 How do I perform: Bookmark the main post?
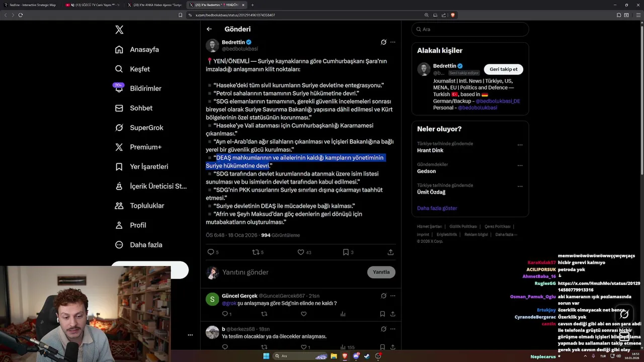tap(346, 252)
